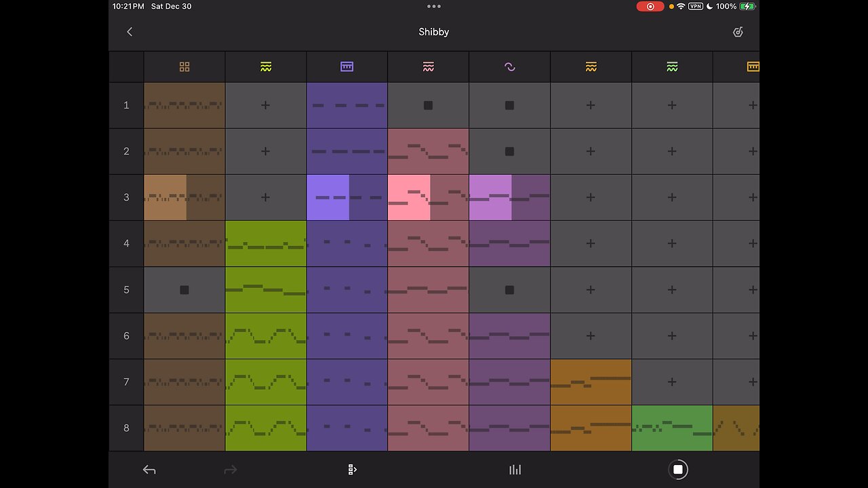
Task: Launch the yellow-green zigzag clip in row 6
Action: tap(266, 335)
